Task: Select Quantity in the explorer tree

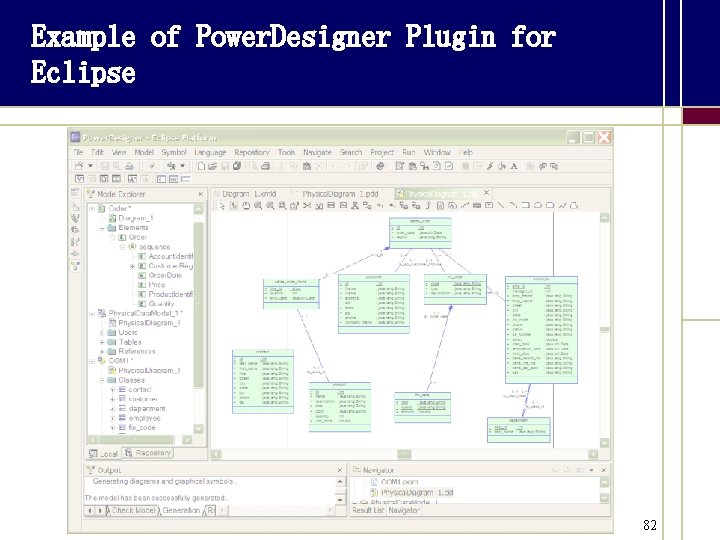Action: (x=161, y=304)
